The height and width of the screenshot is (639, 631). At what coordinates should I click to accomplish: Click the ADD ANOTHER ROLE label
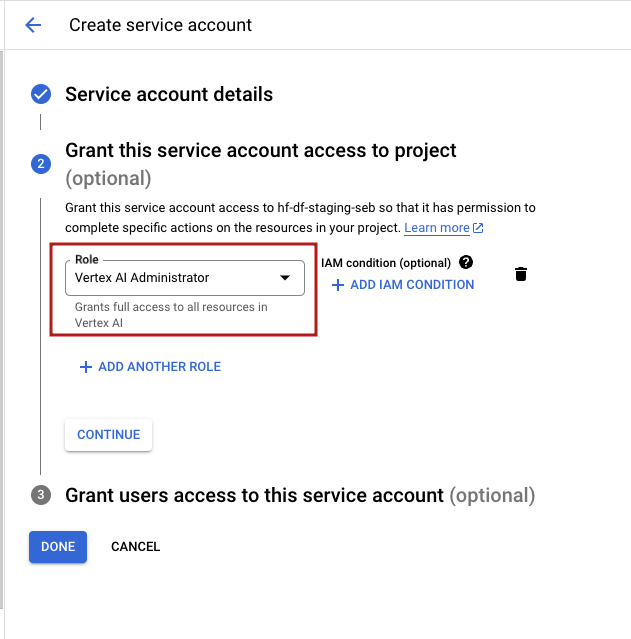coord(159,367)
